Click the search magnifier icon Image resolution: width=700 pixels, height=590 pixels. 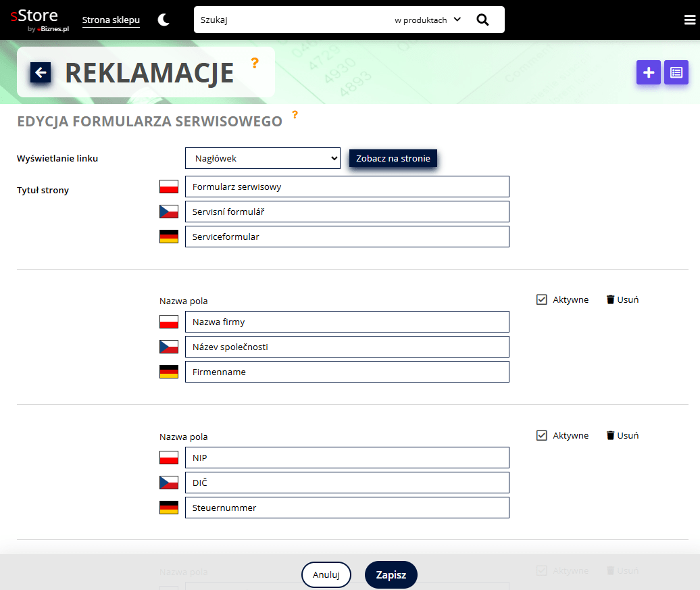[x=482, y=20]
